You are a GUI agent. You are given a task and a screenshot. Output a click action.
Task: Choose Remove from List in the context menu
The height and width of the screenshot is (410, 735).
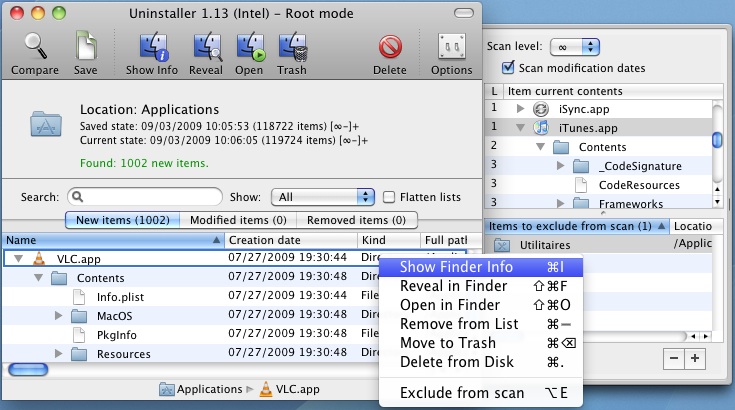pyautogui.click(x=481, y=324)
